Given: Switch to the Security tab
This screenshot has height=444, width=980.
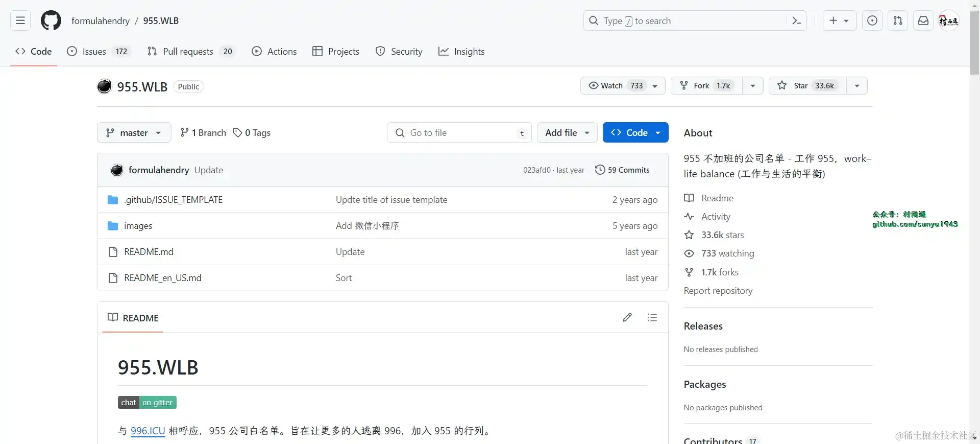Looking at the screenshot, I should pyautogui.click(x=399, y=51).
